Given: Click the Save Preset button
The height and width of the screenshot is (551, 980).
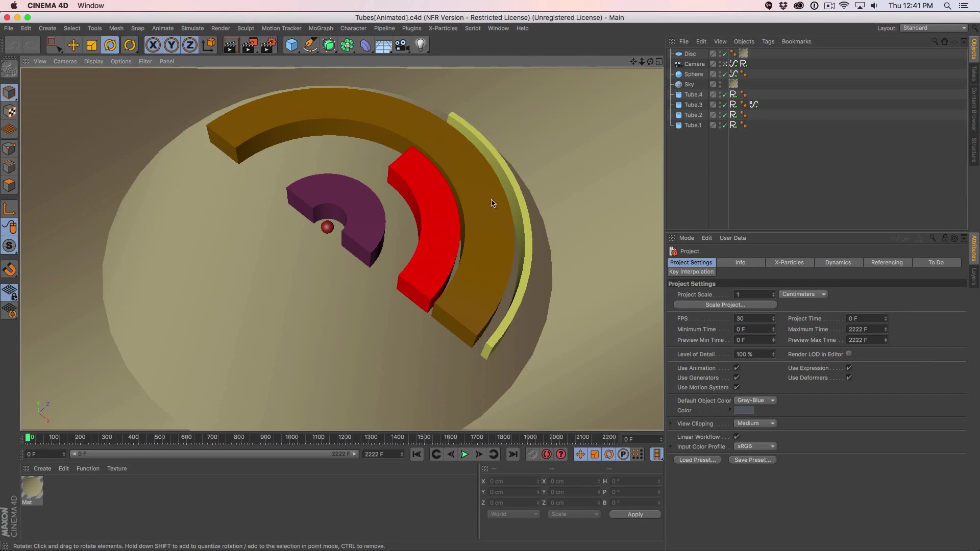Looking at the screenshot, I should [752, 460].
